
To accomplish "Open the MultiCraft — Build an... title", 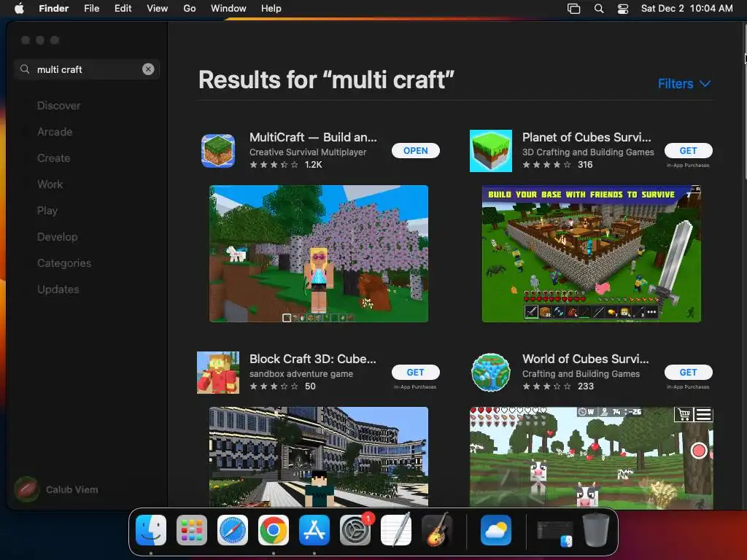I will (x=313, y=137).
